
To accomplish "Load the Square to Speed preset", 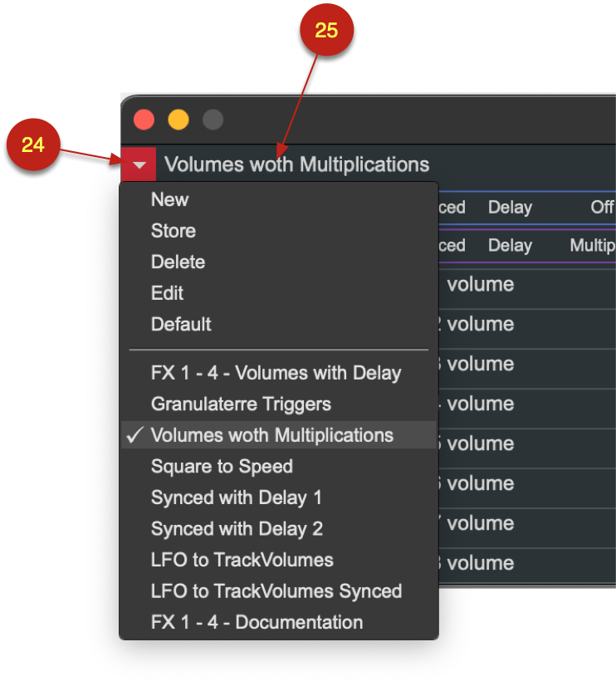I will (x=222, y=466).
